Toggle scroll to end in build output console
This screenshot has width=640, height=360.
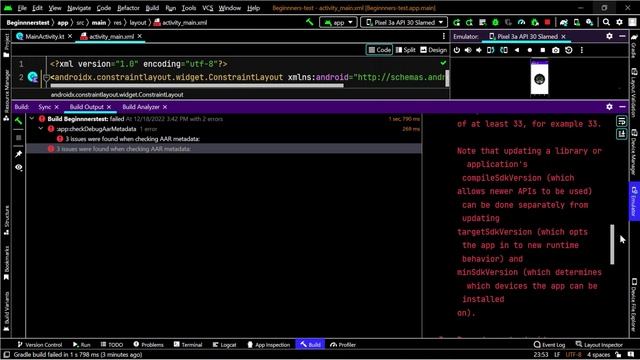coord(621,134)
